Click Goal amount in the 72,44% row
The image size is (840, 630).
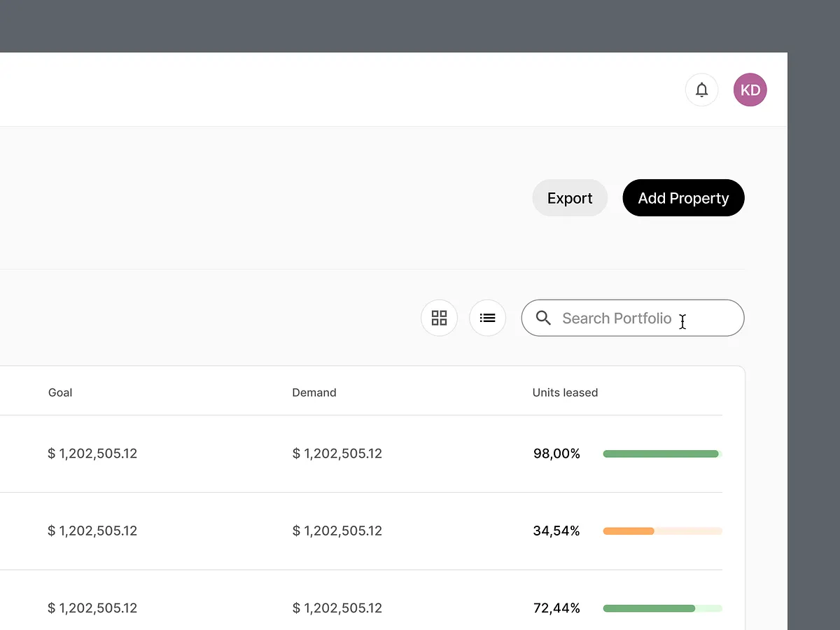(x=92, y=608)
